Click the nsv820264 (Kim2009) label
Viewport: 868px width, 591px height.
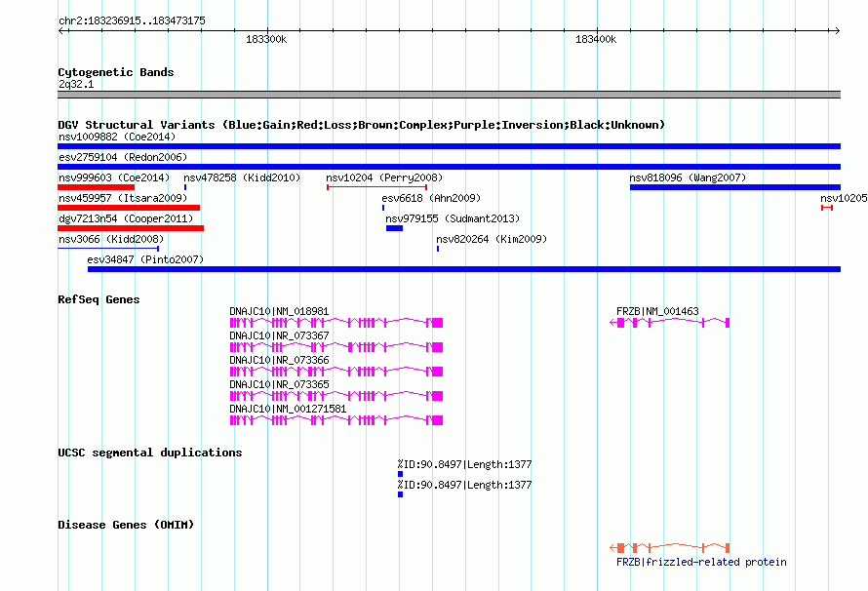coord(492,239)
